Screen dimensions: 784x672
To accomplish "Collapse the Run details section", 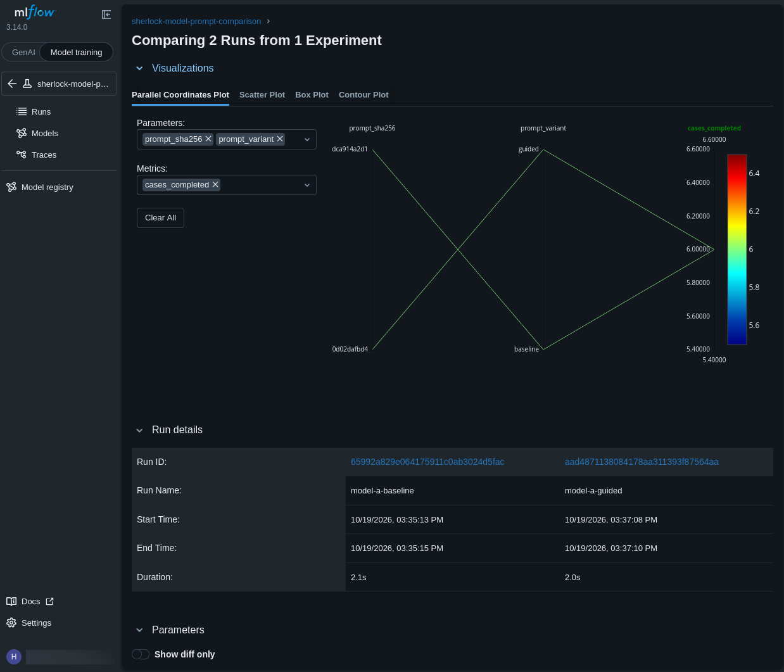I will click(139, 430).
